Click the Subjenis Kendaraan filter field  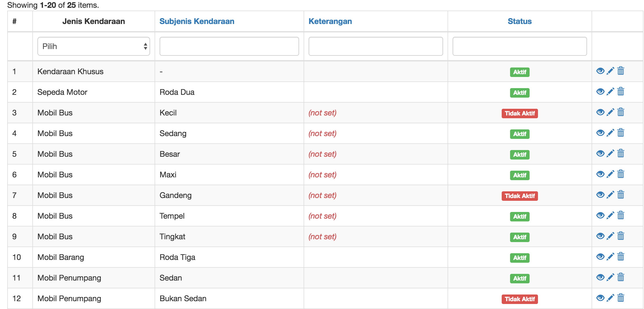(229, 46)
